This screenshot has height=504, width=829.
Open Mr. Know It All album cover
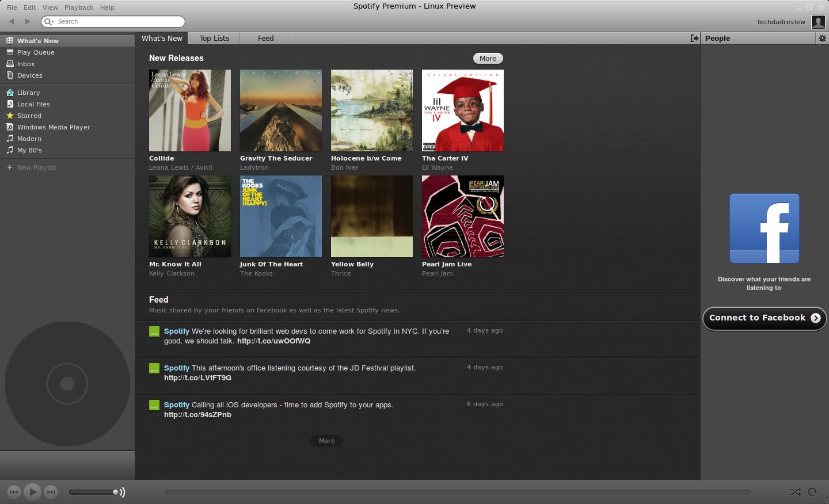[x=190, y=216]
